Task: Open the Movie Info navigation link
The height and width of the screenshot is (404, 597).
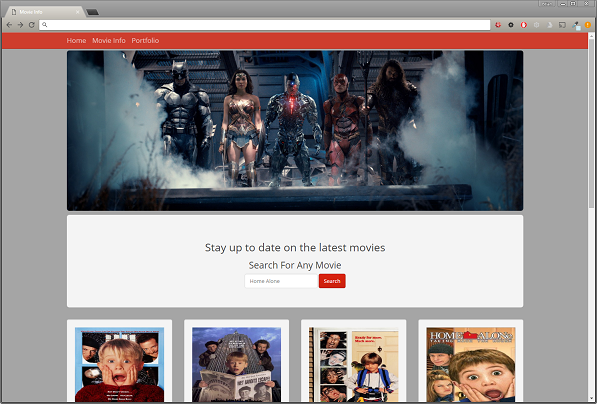Action: tap(109, 40)
